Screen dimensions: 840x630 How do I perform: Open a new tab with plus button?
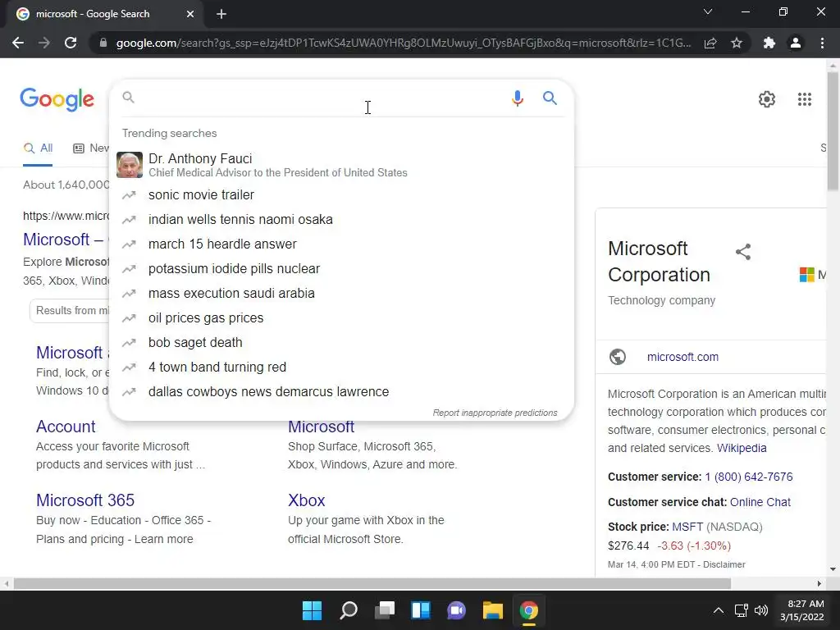(221, 14)
